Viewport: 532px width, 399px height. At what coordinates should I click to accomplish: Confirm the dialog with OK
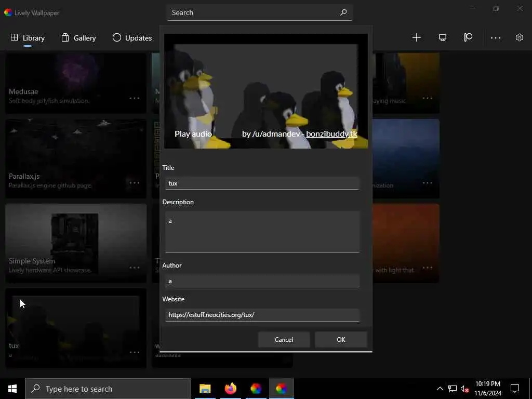[341, 340]
